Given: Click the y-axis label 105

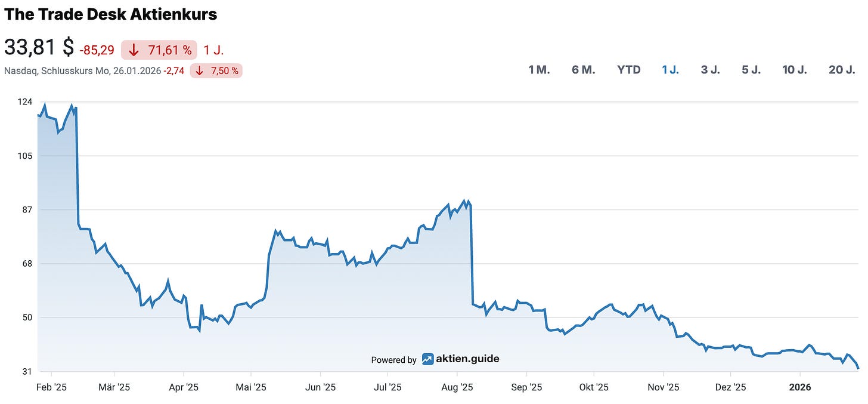Looking at the screenshot, I should [x=25, y=156].
